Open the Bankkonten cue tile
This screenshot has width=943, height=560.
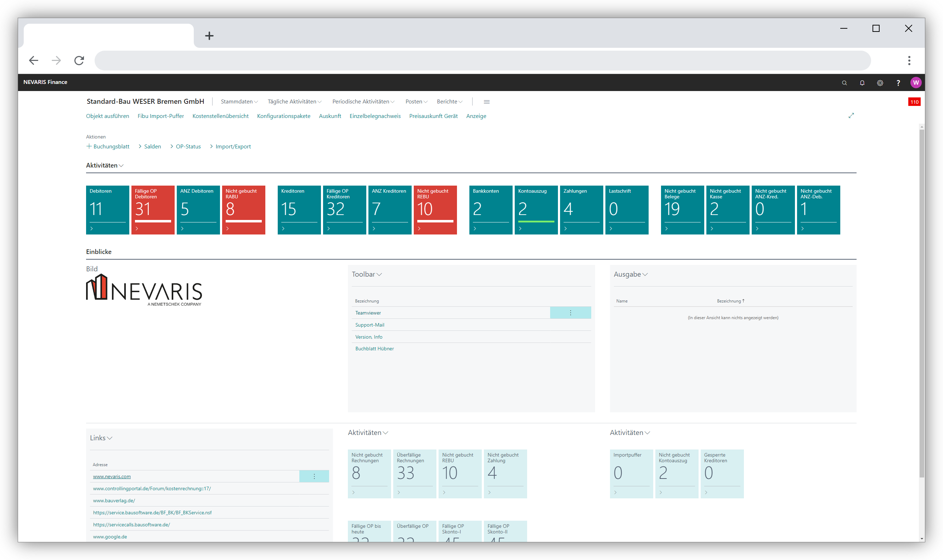coord(490,209)
